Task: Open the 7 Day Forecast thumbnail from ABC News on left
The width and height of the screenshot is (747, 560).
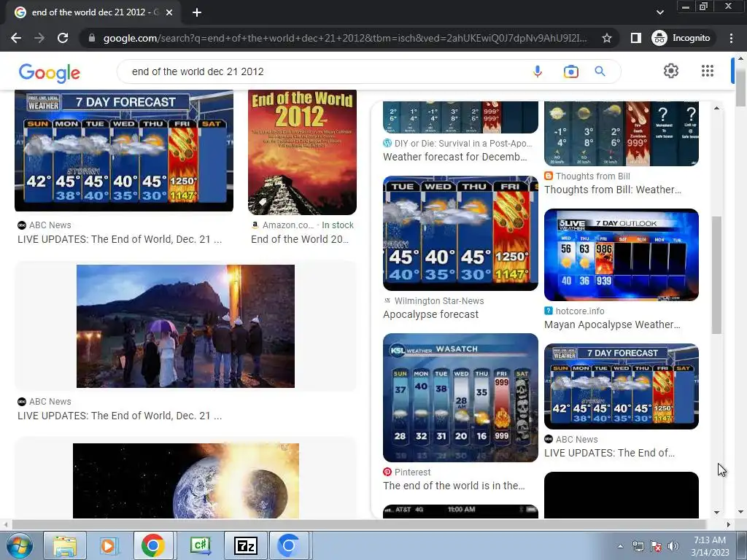Action: pyautogui.click(x=124, y=150)
